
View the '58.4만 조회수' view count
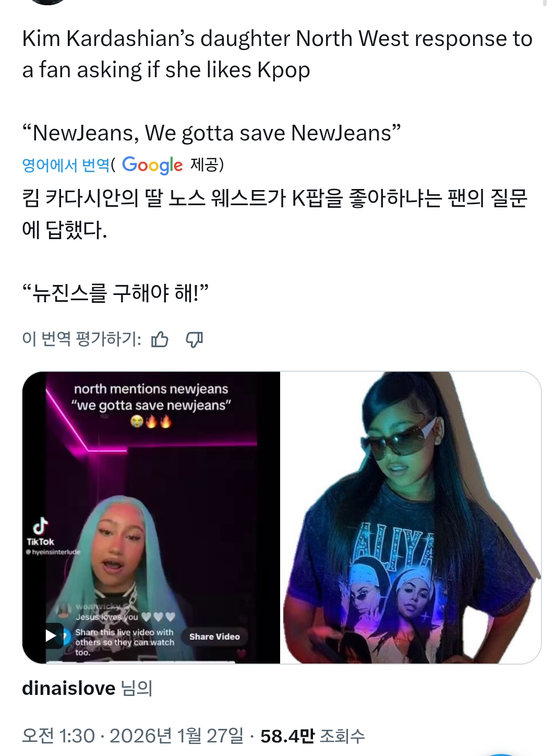pos(312,736)
